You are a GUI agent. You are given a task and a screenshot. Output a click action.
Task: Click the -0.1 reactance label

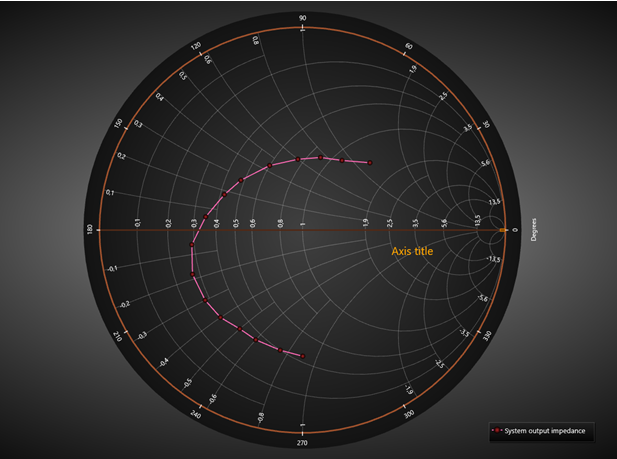[112, 268]
